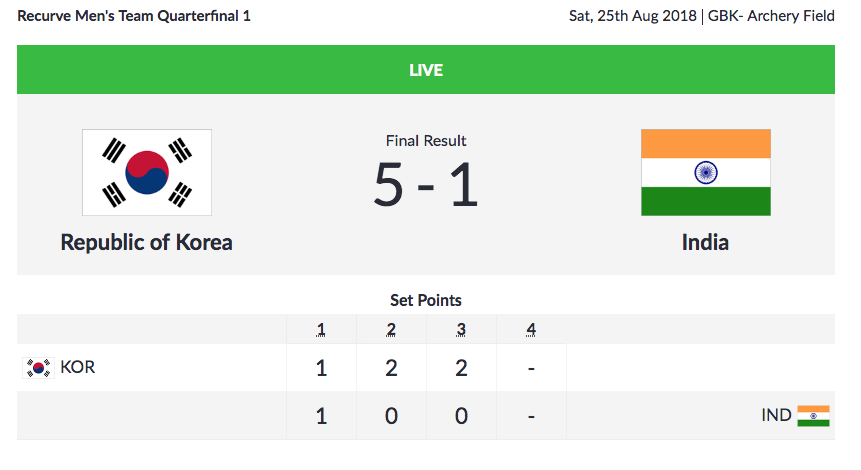This screenshot has width=861, height=470.
Task: Click the KOR team abbreviation label
Action: coord(78,368)
